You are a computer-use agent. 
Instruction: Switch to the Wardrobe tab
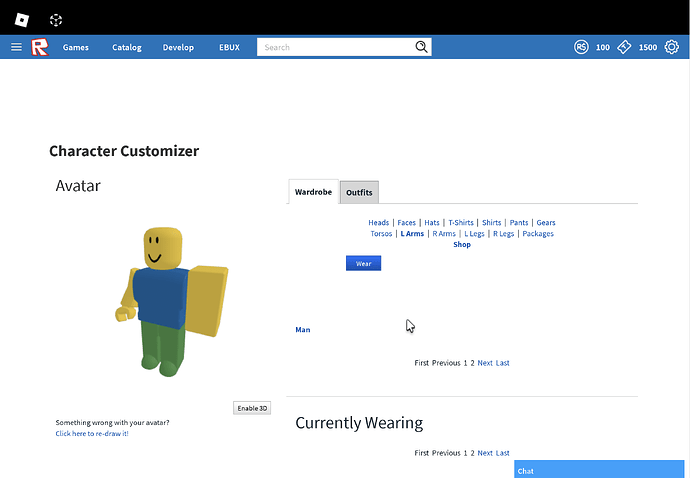coord(313,192)
